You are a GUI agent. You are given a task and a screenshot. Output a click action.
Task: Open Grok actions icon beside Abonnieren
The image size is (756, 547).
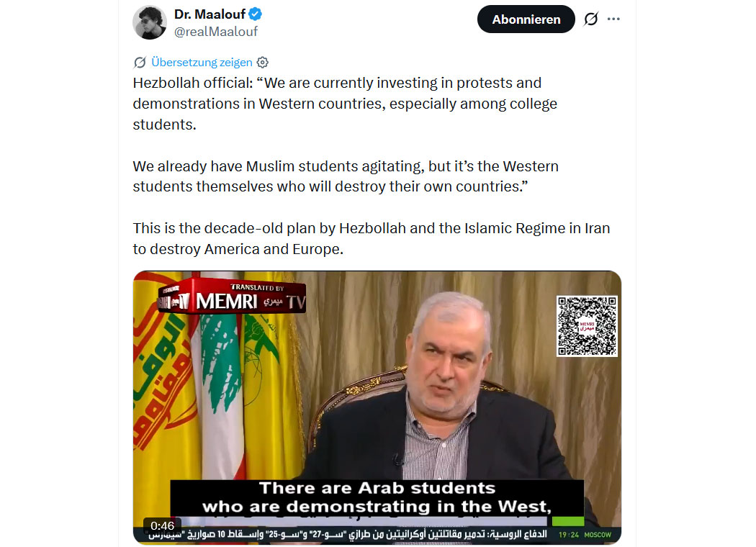[x=590, y=19]
